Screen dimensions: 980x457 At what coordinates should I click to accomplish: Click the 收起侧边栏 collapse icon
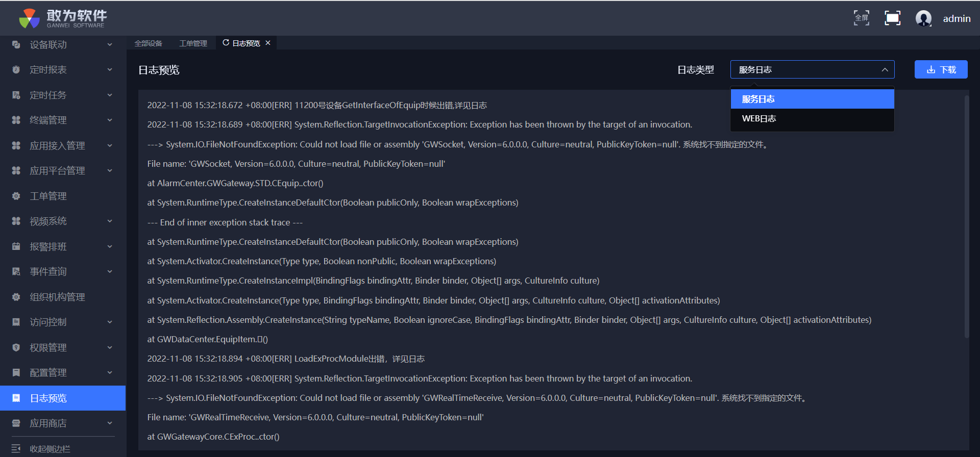[16, 449]
